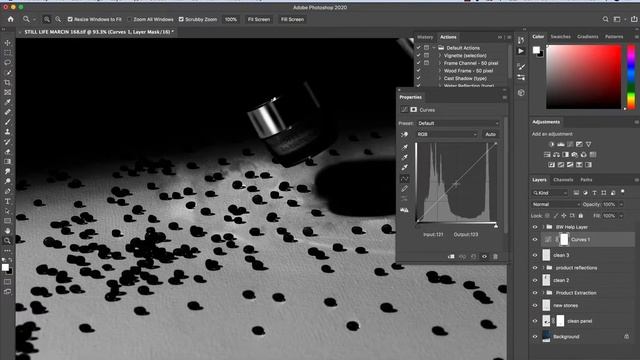Open the Curves Preset dropdown

pyautogui.click(x=458, y=123)
